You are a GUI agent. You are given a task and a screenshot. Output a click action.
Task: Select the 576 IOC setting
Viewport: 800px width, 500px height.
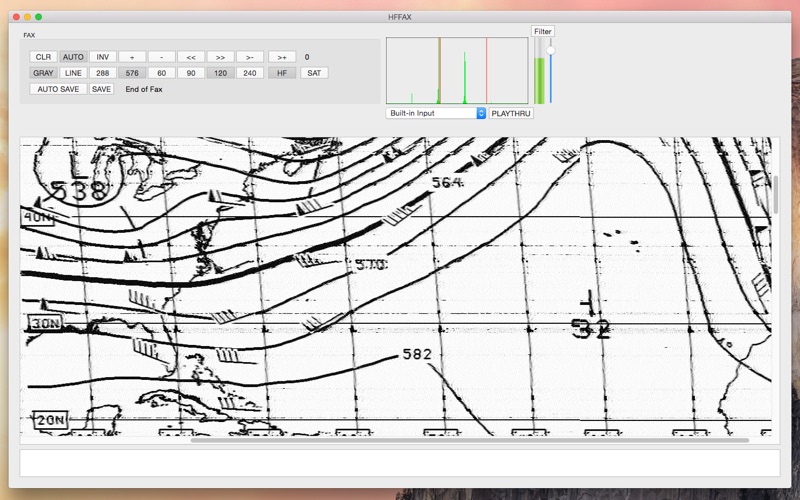[x=132, y=73]
